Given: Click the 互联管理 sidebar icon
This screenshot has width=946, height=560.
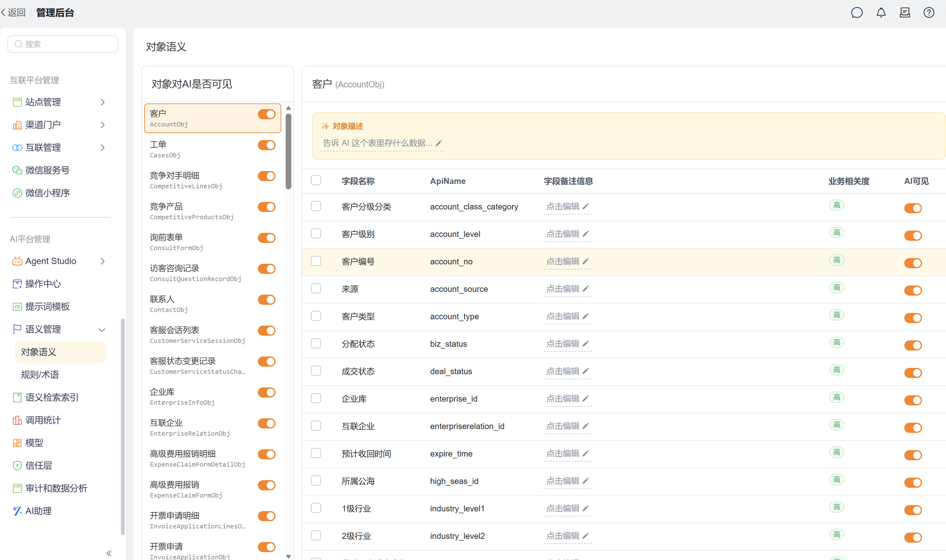Looking at the screenshot, I should coord(17,148).
